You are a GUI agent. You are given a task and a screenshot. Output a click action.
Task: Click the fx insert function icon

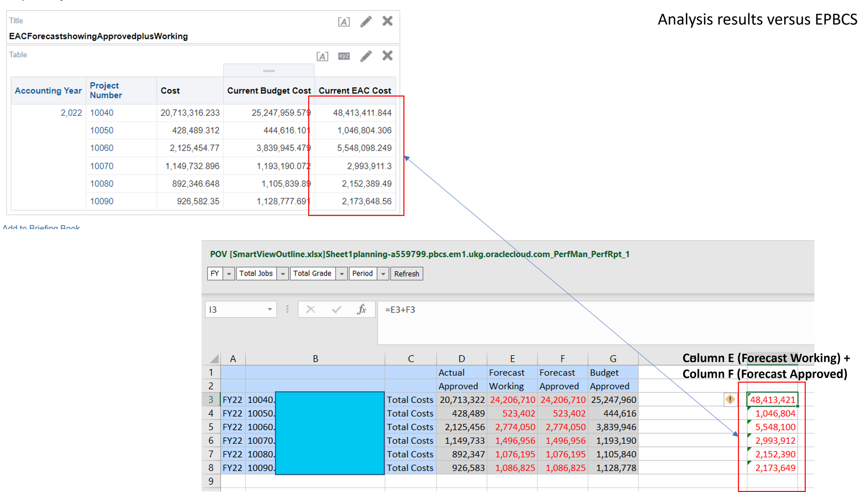pos(362,309)
